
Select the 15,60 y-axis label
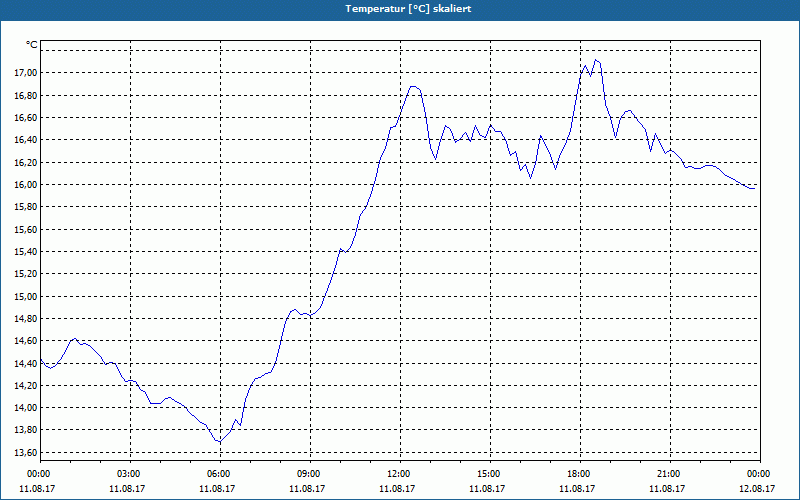26,230
